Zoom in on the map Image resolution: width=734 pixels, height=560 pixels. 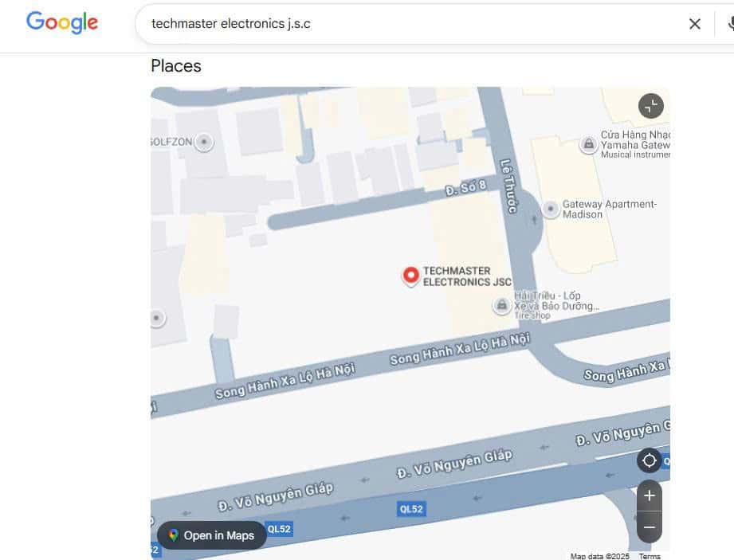pyautogui.click(x=650, y=495)
